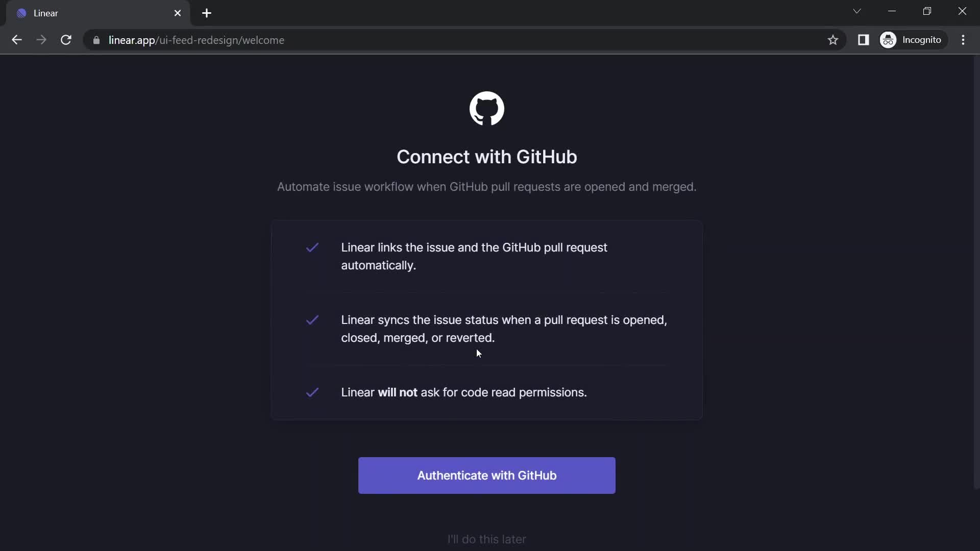The image size is (980, 551).
Task: Click the browser split-screen icon
Action: [x=864, y=40]
